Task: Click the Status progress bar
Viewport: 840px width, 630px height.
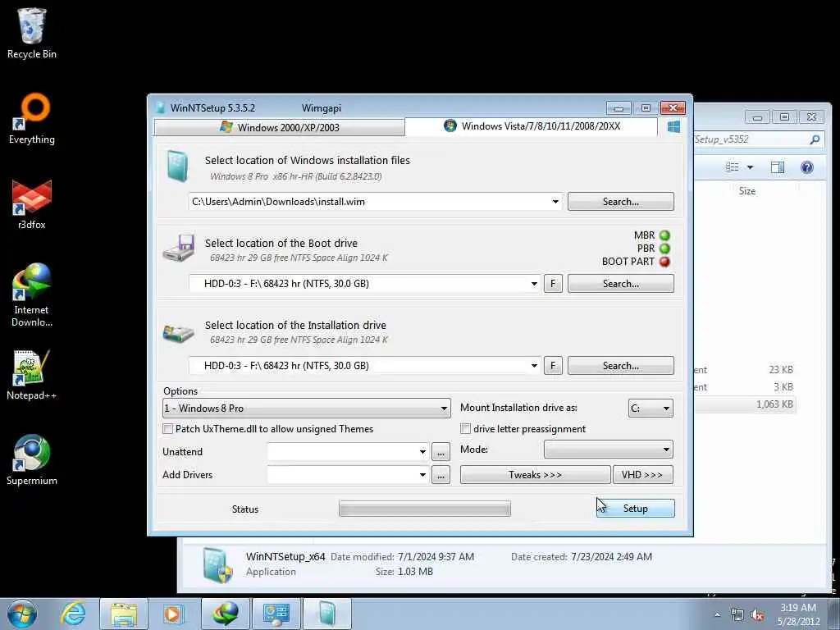Action: tap(425, 509)
